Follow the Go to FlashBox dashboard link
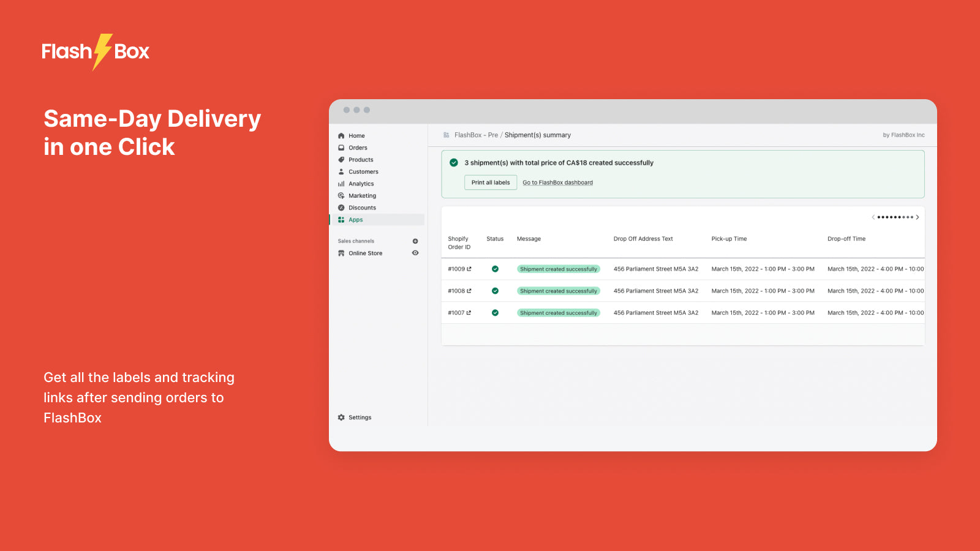980x551 pixels. pos(557,182)
